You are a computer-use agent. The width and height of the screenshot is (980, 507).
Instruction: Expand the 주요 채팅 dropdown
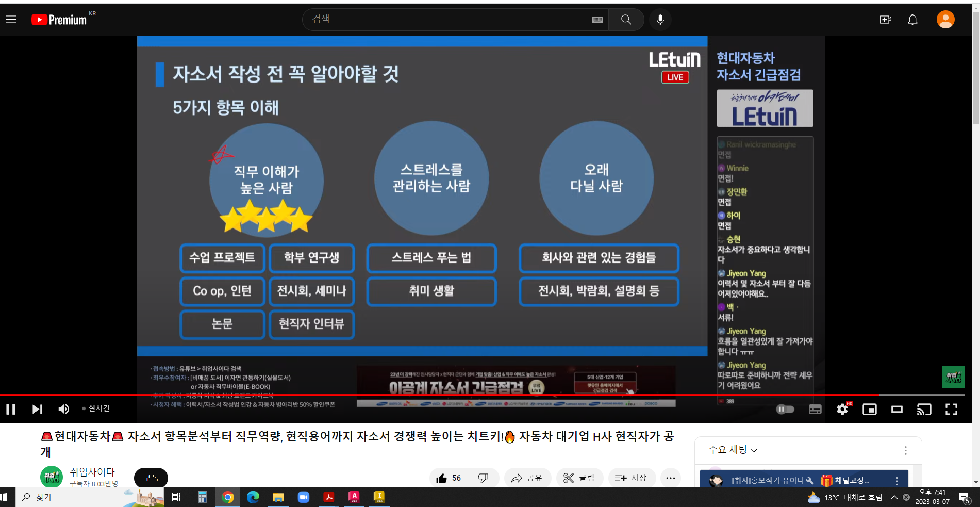point(733,450)
